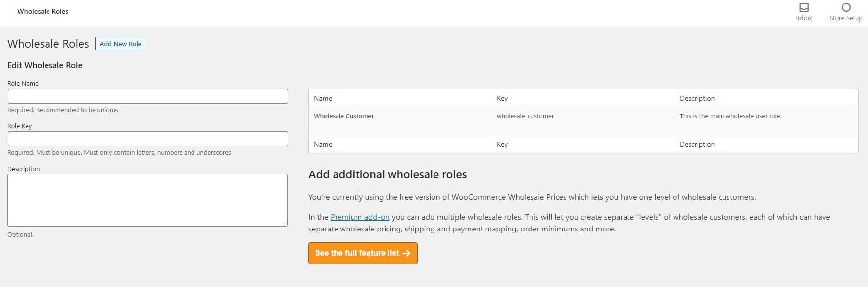
Task: Click the wholesale_customer key cell
Action: 525,116
